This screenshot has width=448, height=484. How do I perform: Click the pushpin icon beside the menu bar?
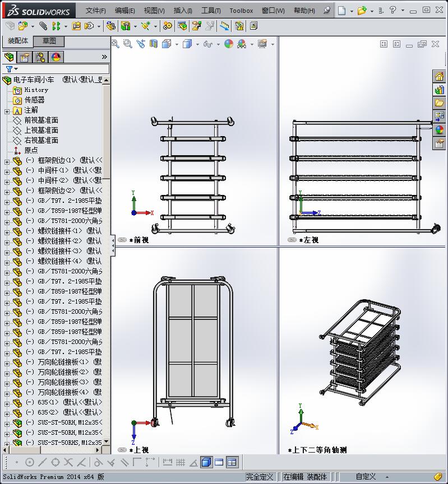pos(326,10)
